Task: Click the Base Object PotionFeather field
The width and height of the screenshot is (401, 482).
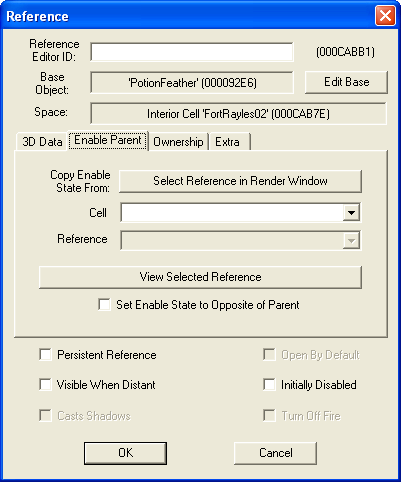Action: (x=192, y=83)
